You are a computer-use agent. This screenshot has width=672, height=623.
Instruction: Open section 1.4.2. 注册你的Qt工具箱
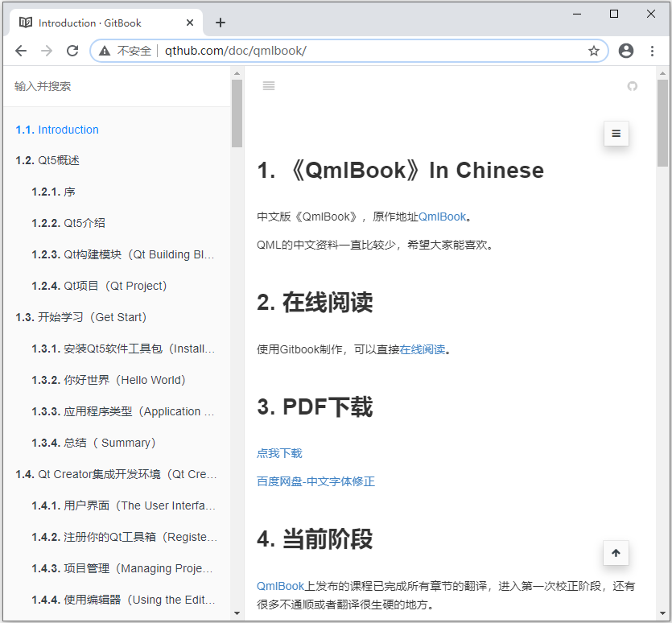point(124,537)
